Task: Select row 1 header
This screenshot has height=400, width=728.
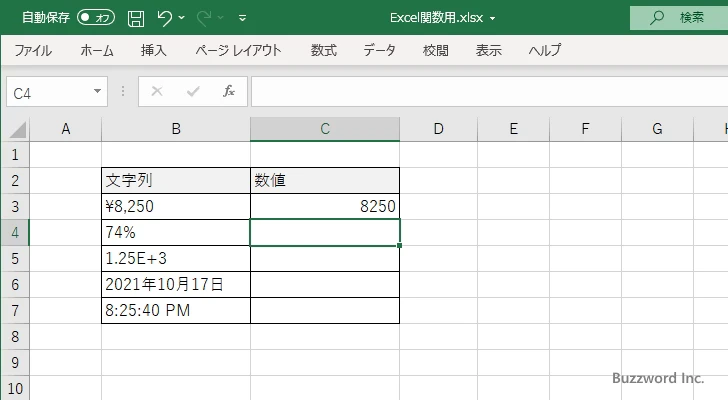Action: (x=15, y=155)
